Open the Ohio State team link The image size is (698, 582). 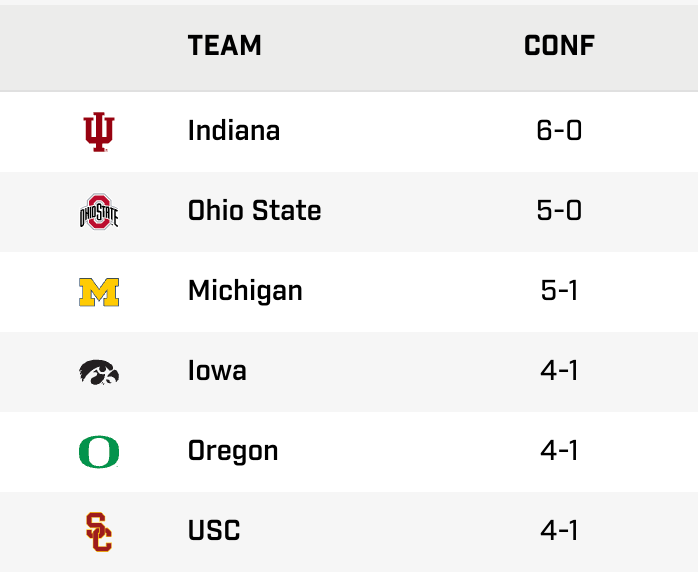(x=254, y=211)
